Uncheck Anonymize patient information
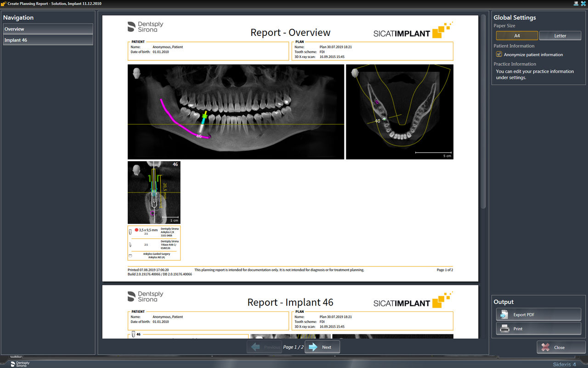Image resolution: width=588 pixels, height=368 pixels. (498, 54)
